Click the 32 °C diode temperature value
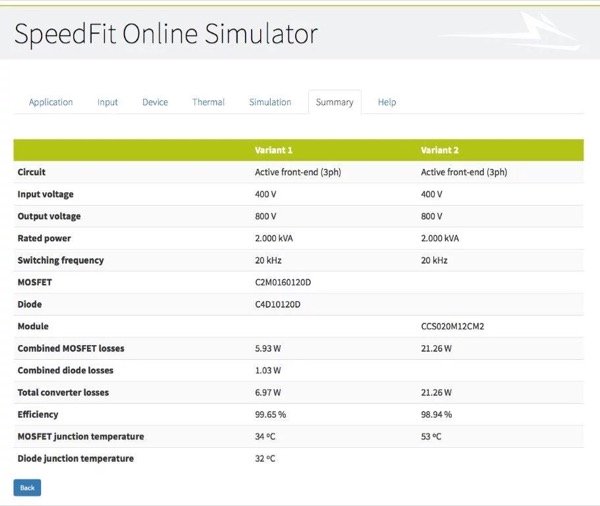Viewport: 600px width, 506px height. click(x=265, y=459)
